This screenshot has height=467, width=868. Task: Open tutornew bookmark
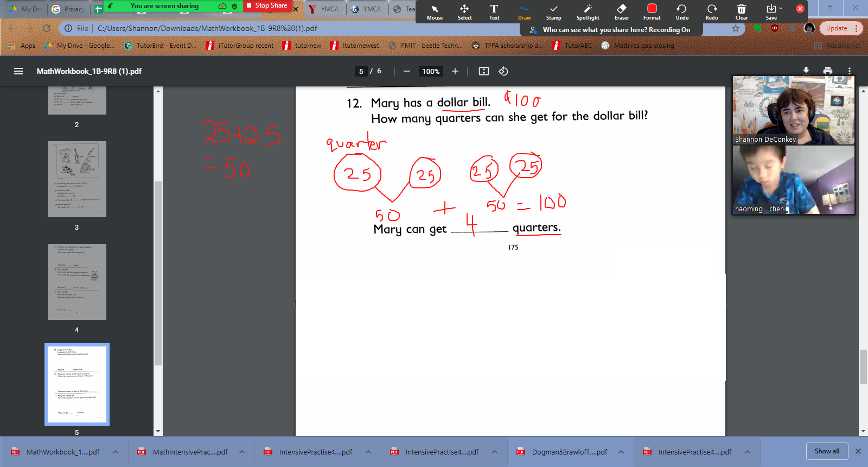302,46
